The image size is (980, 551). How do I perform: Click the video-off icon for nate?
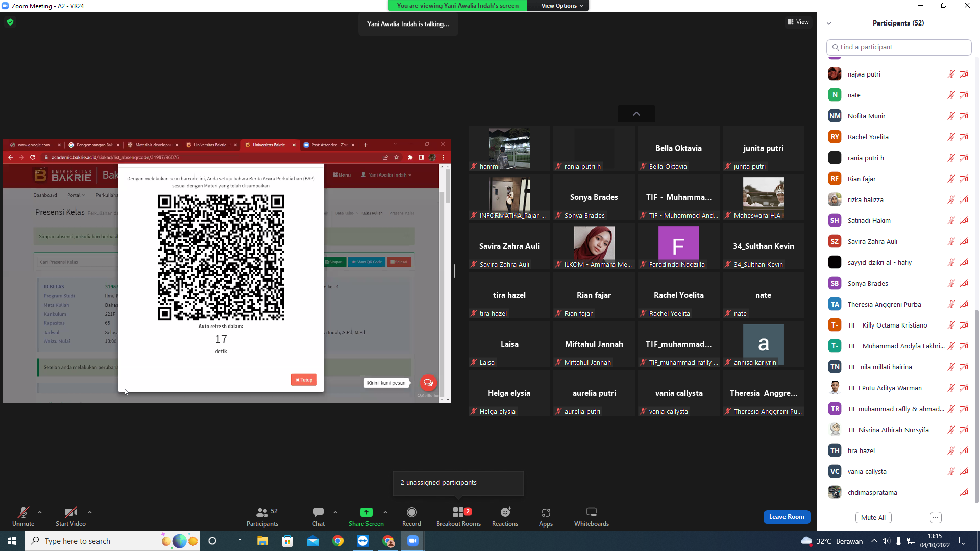tap(964, 95)
